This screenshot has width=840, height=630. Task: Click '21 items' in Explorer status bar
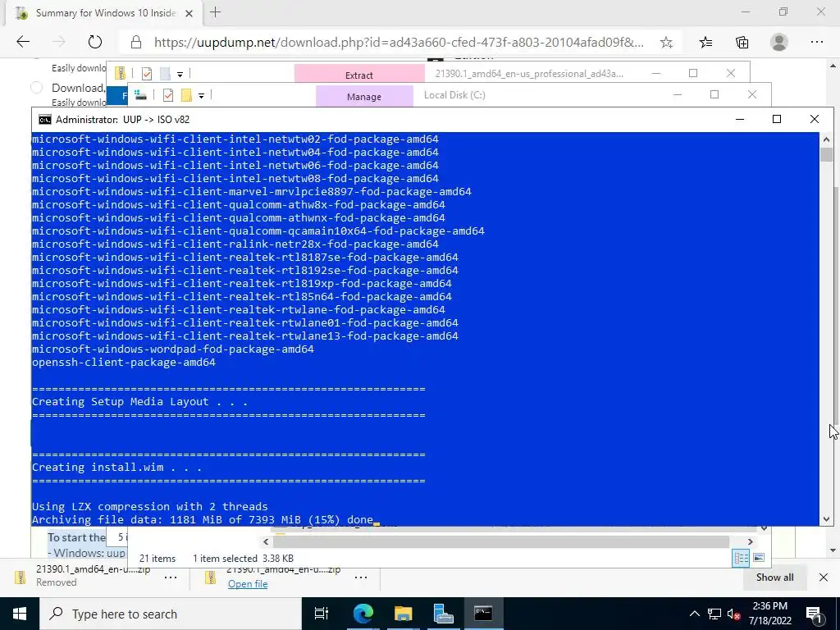(x=157, y=558)
